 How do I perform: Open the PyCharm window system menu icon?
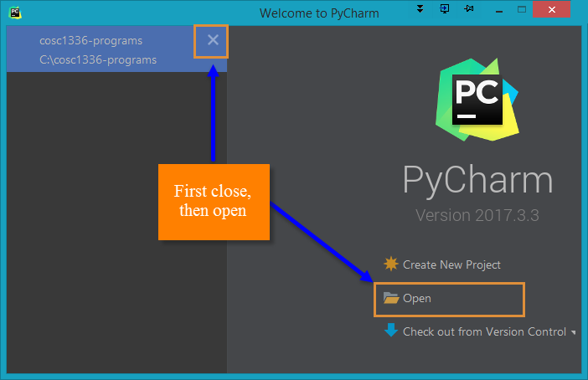pos(15,12)
